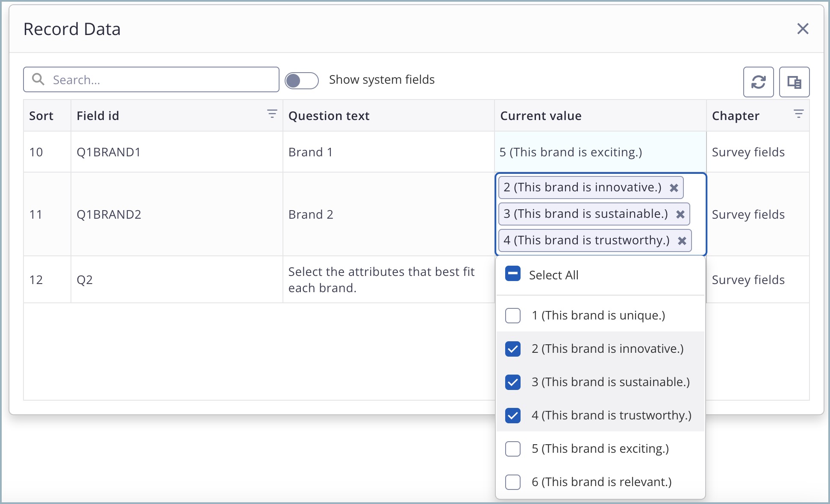Uncheck '4 (This brand is trustworthy.)' option
The height and width of the screenshot is (504, 830).
pos(513,416)
